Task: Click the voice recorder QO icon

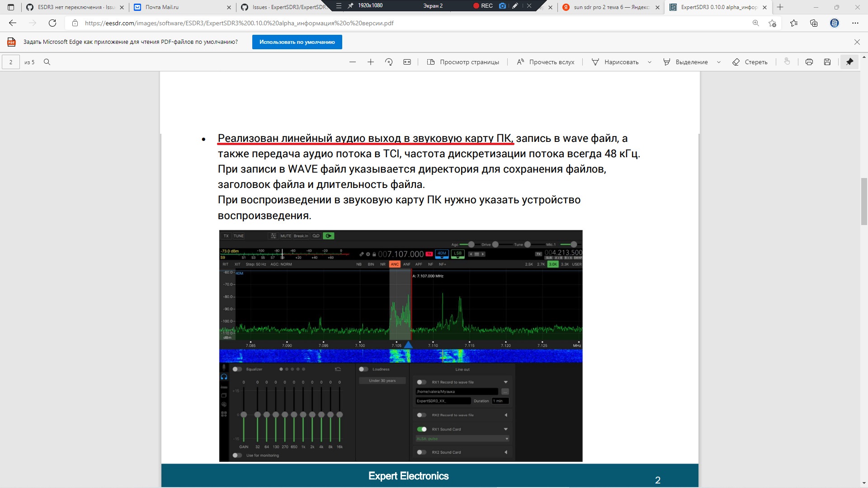Action: pyautogui.click(x=316, y=236)
